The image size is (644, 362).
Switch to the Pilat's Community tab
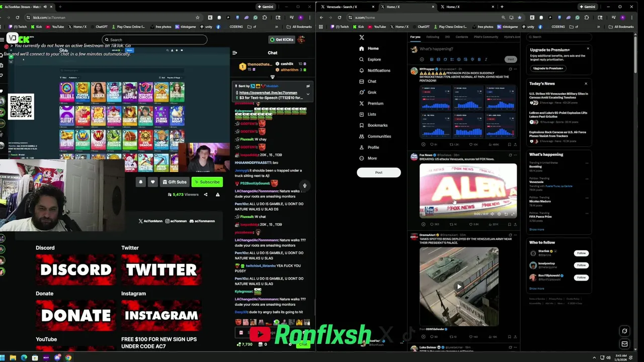coord(486,37)
